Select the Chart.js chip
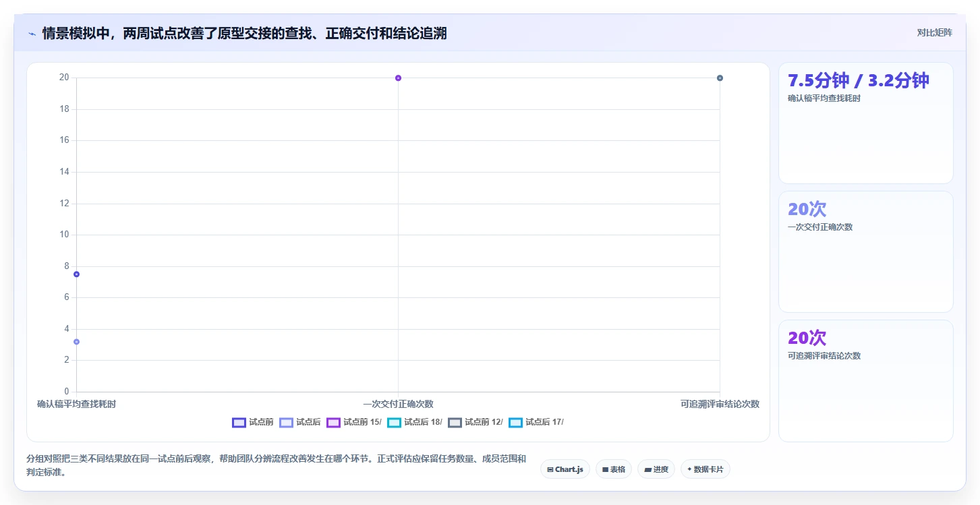The height and width of the screenshot is (505, 980). point(565,469)
